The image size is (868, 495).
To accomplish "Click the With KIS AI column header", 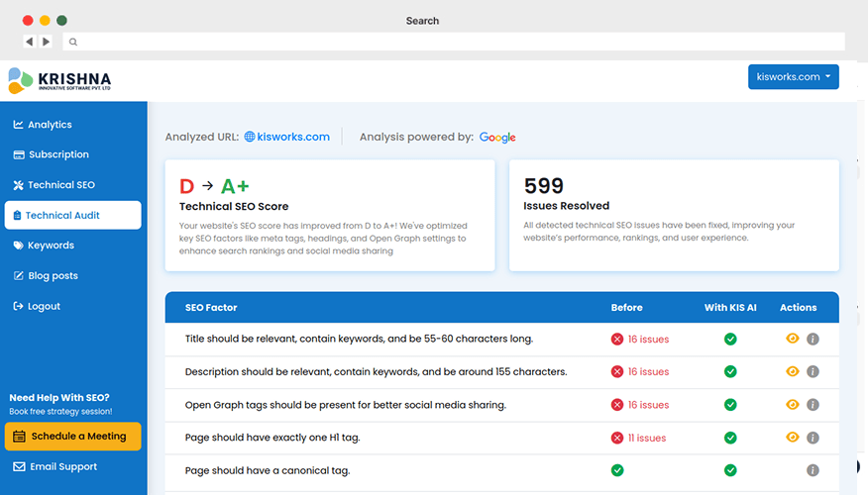I will pos(730,308).
